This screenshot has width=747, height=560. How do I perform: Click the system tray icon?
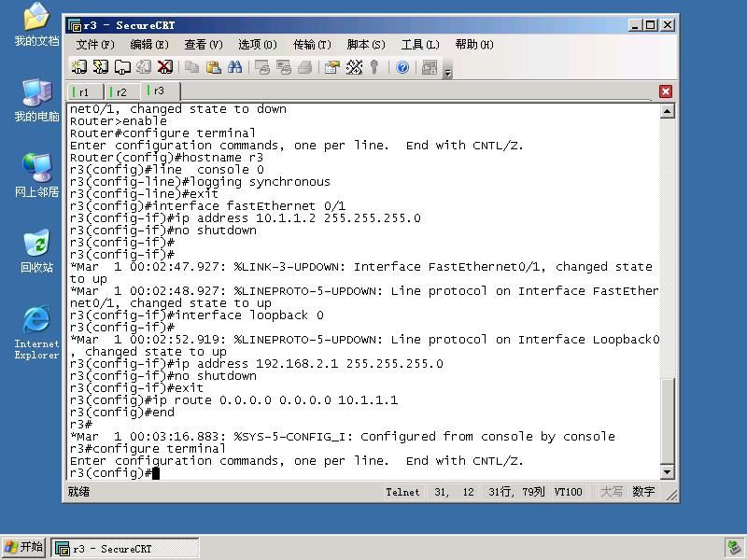(x=733, y=548)
